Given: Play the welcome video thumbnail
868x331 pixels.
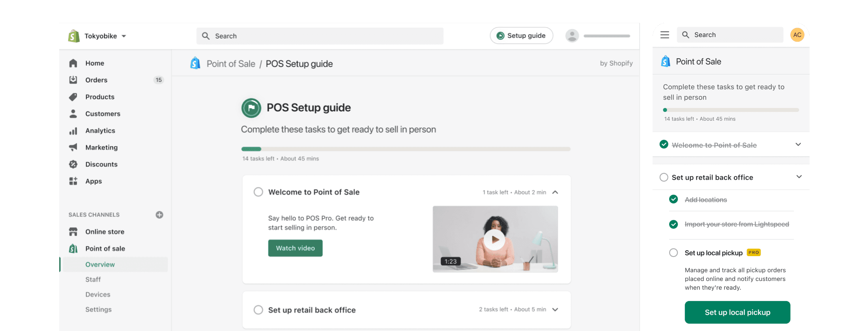Looking at the screenshot, I should [x=494, y=239].
